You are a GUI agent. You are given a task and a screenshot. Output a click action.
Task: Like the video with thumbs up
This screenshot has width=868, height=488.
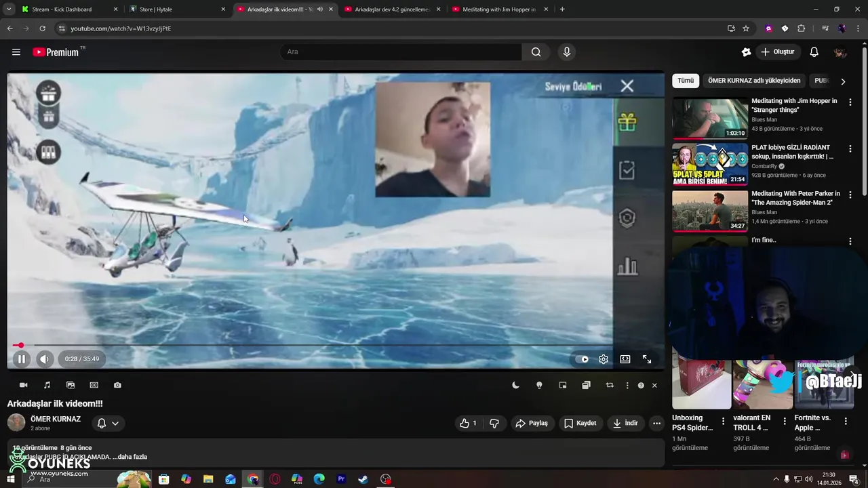point(469,423)
